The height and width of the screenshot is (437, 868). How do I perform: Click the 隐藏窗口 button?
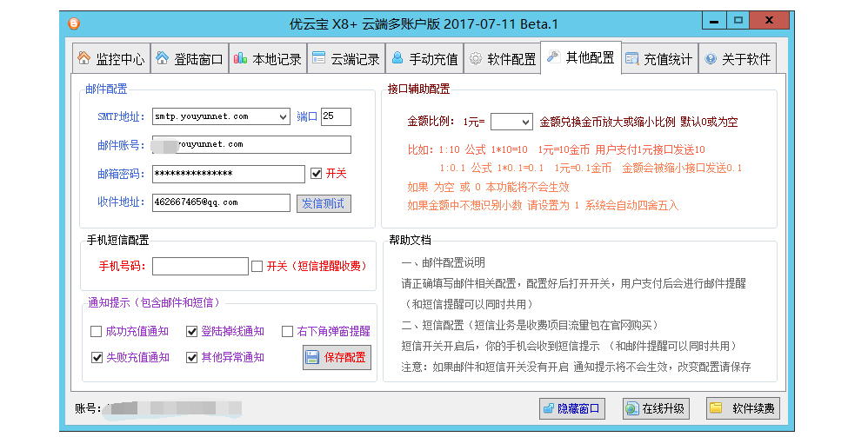pyautogui.click(x=571, y=408)
